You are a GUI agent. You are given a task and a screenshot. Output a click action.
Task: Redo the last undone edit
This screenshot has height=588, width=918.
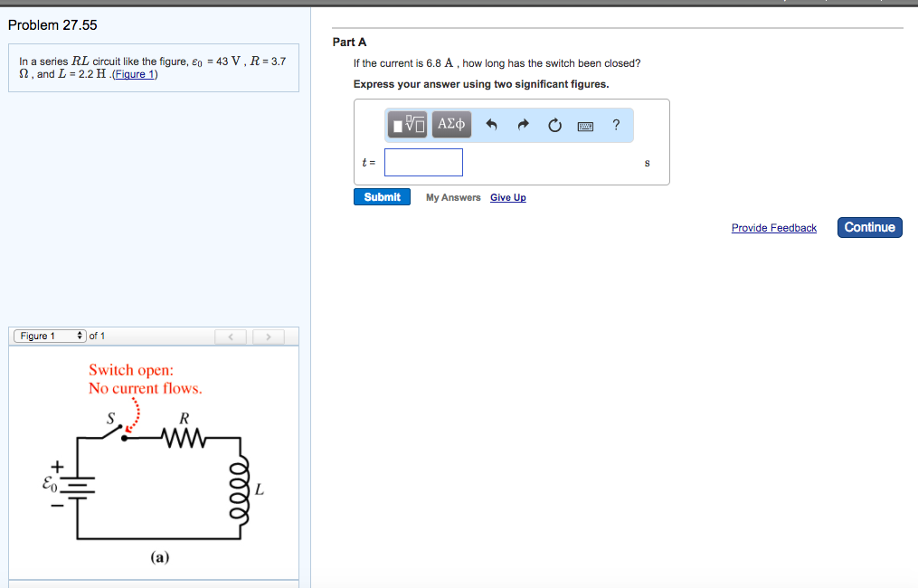tap(523, 124)
